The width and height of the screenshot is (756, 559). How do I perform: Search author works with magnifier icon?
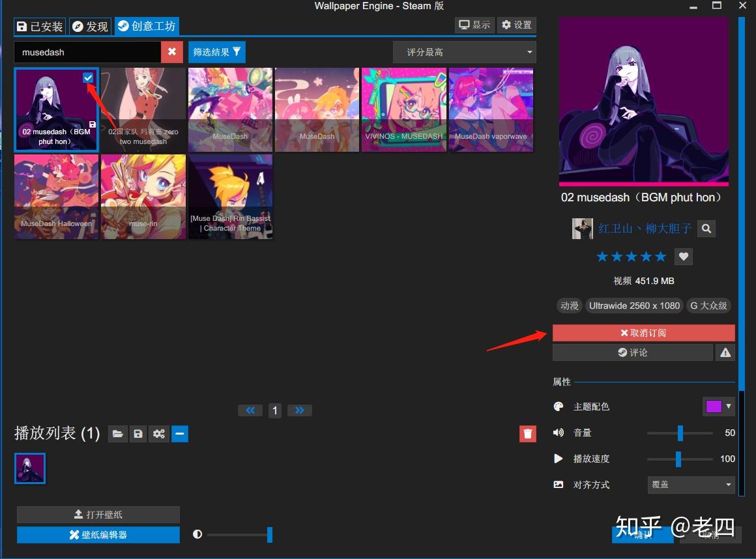(x=706, y=229)
